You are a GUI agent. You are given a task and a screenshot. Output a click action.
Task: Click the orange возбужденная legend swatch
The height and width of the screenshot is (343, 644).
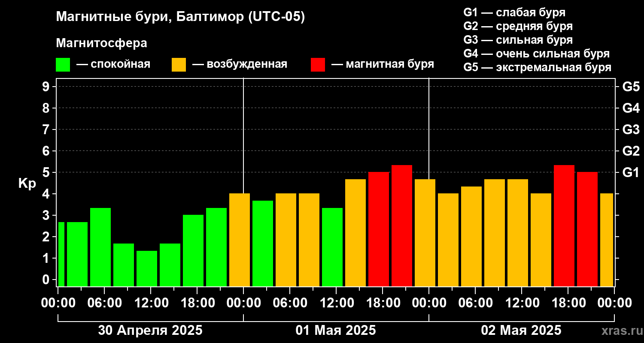point(179,65)
